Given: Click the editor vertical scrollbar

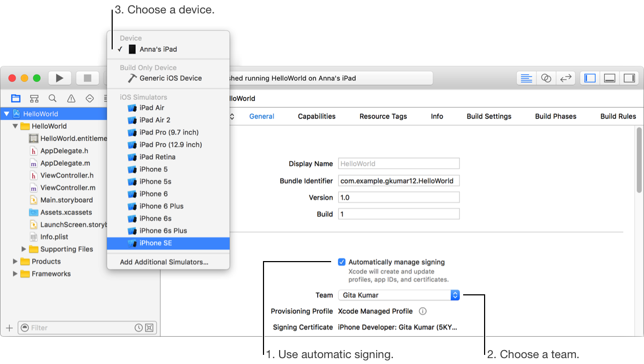Looking at the screenshot, I should [x=639, y=160].
